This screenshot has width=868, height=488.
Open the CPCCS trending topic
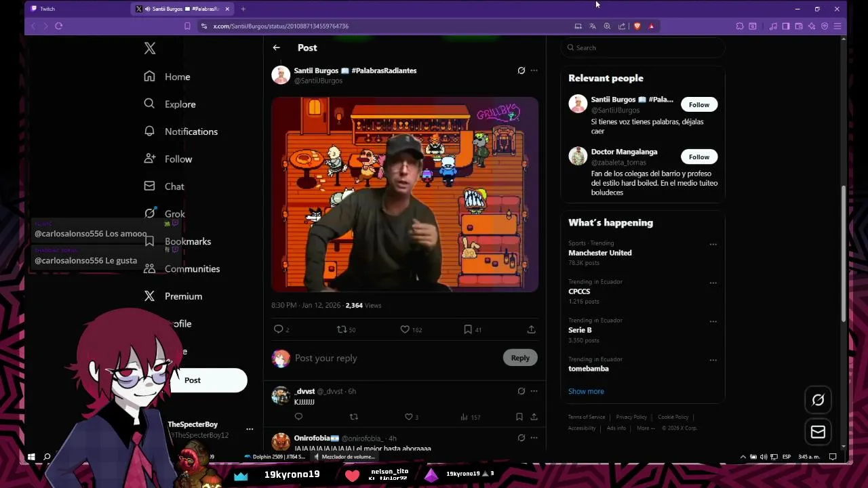click(x=579, y=291)
